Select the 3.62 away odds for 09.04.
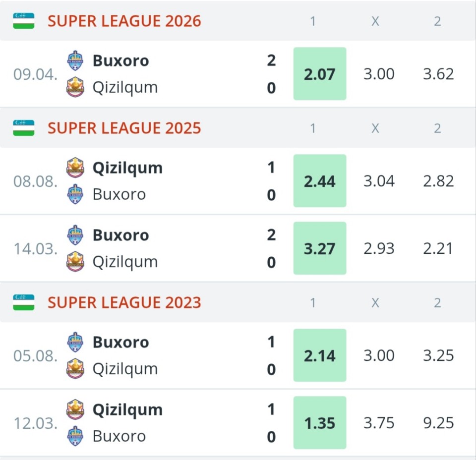The image size is (476, 460). click(x=438, y=74)
